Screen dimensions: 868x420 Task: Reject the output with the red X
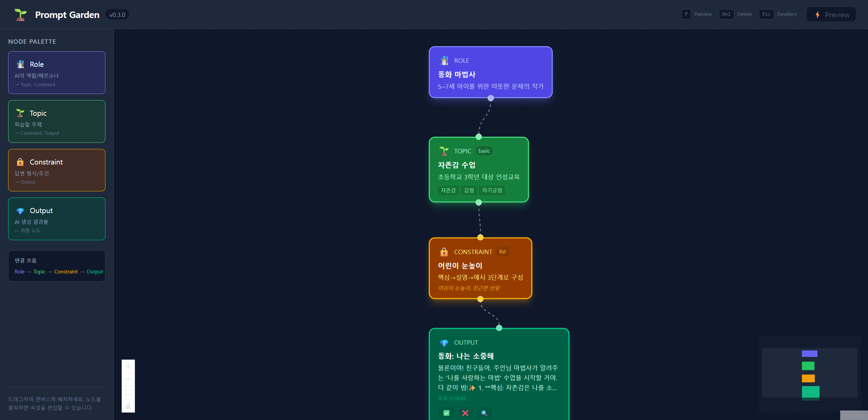(x=465, y=413)
